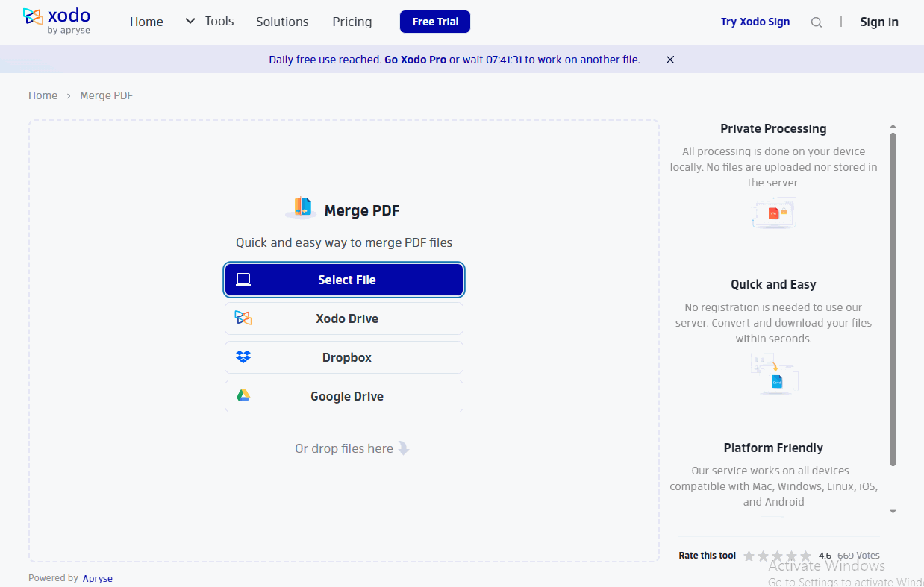
Task: Click the drop files here arrow indicator
Action: tap(403, 448)
